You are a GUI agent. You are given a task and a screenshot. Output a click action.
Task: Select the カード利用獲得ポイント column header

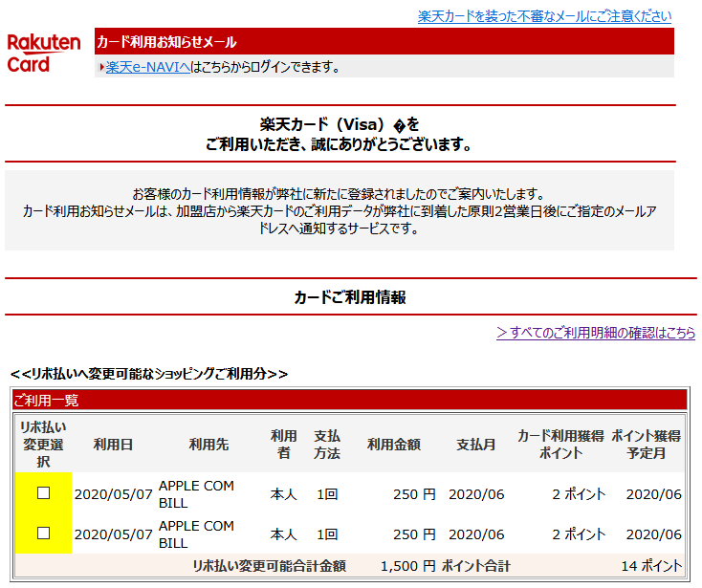tap(561, 445)
